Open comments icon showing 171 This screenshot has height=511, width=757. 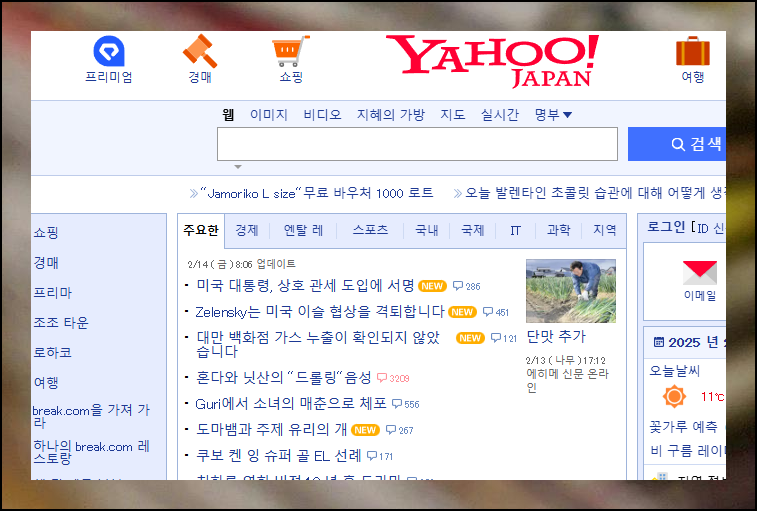point(372,456)
